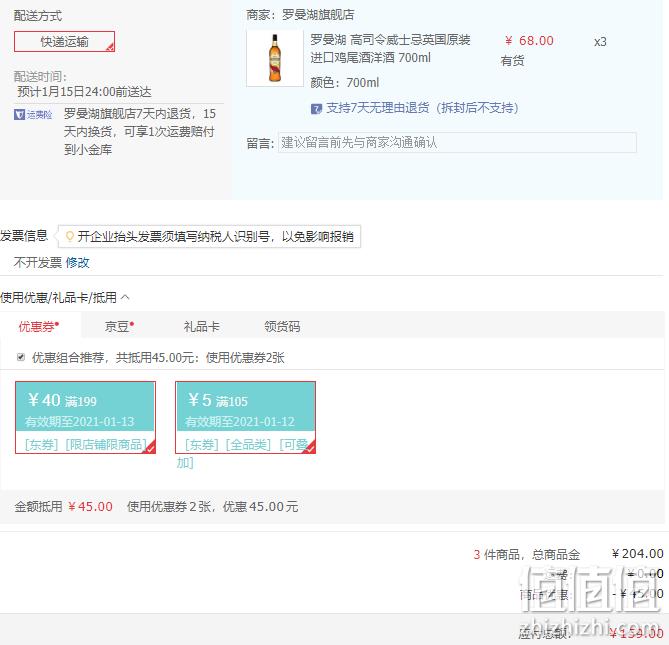Click the 预计1月15日24:00前送达 delivery time

[x=84, y=92]
